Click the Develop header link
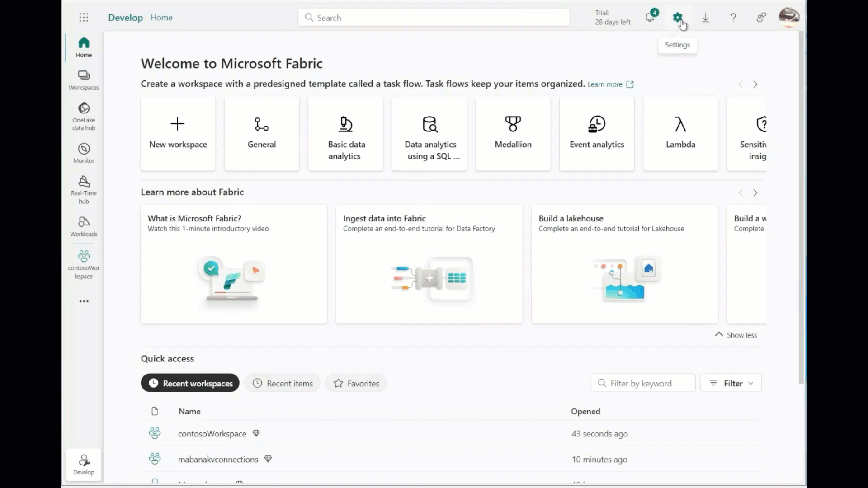Image resolution: width=868 pixels, height=488 pixels. (125, 18)
